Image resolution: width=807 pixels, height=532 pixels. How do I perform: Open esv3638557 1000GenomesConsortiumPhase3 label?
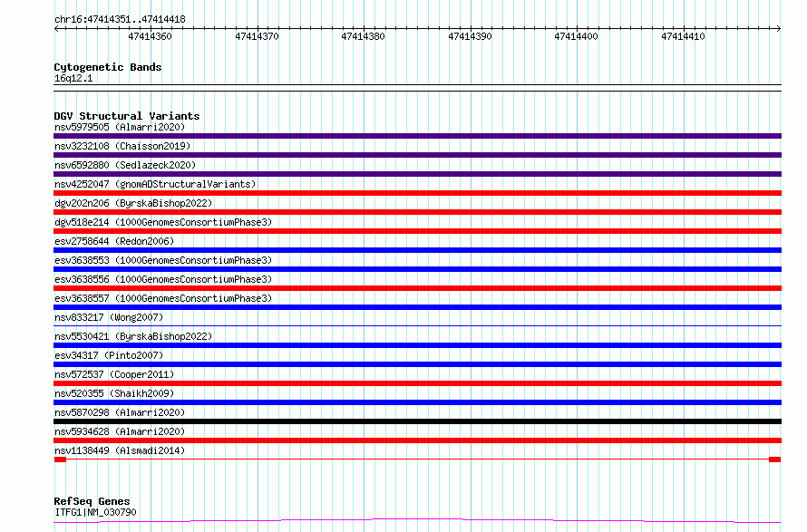(163, 298)
